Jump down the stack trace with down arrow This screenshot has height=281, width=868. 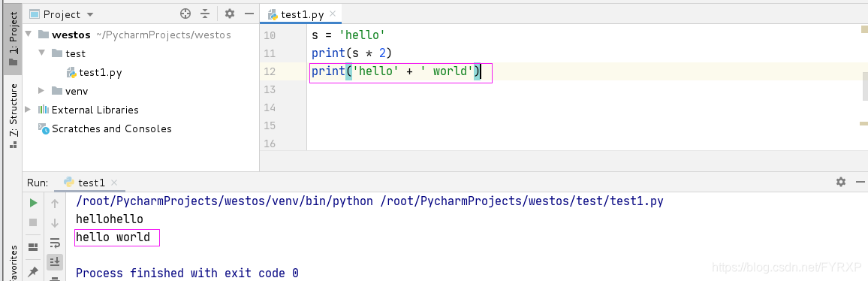pyautogui.click(x=55, y=223)
